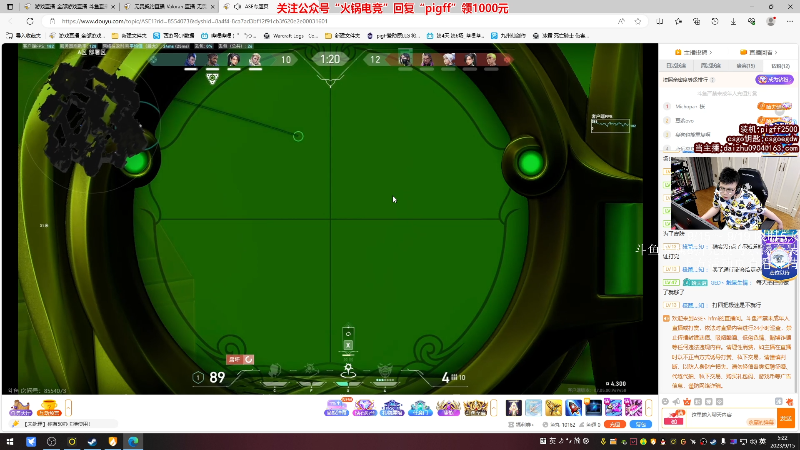Open Steam from the taskbar
Image resolution: width=800 pixels, height=450 pixels.
pyautogui.click(x=92, y=442)
